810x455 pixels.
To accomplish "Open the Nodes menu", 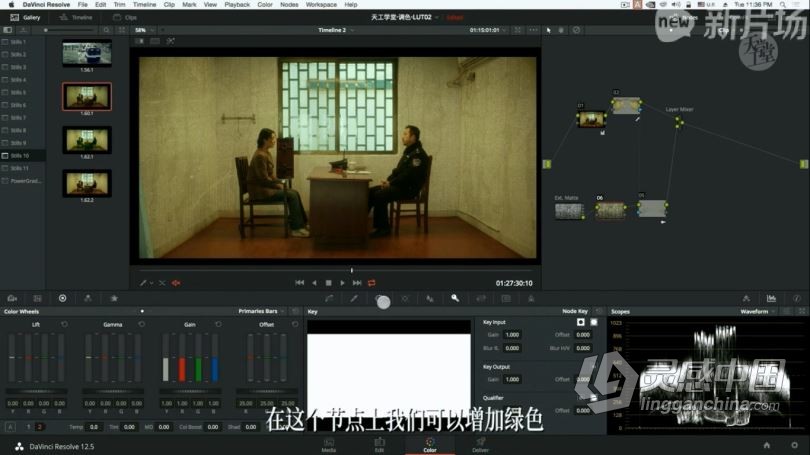I will click(289, 5).
